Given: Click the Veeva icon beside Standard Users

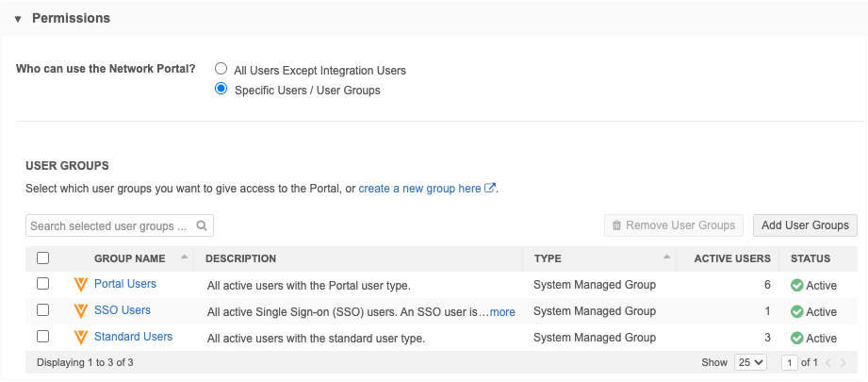Looking at the screenshot, I should point(80,337).
